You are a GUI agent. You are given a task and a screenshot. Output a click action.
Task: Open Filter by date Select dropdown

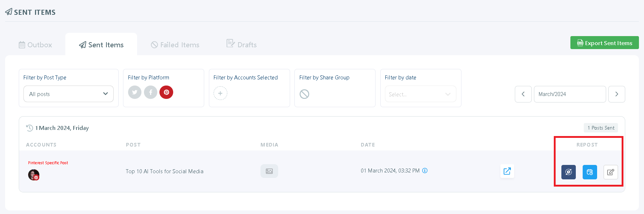[x=420, y=94]
